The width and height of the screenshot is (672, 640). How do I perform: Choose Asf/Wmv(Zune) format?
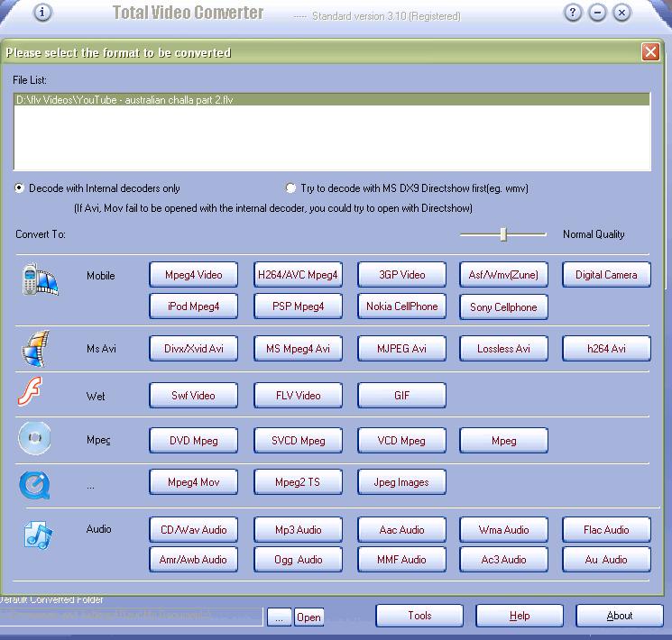[x=503, y=275]
